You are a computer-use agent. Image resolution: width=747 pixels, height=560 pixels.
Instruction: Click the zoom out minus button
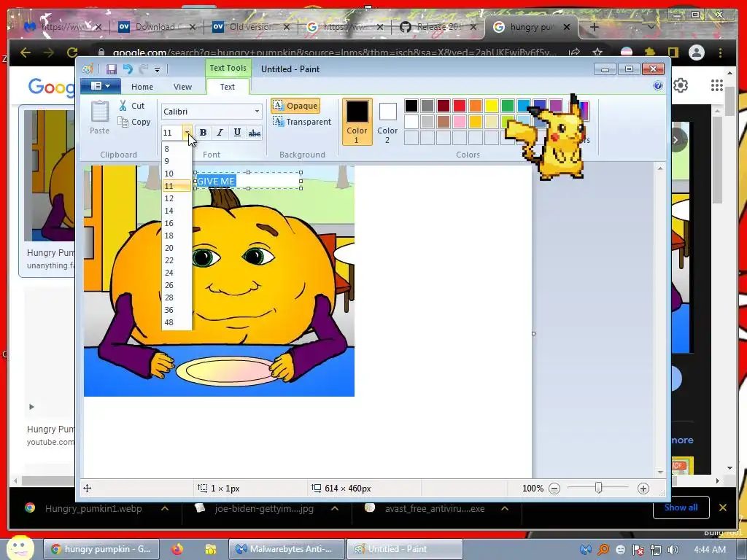pyautogui.click(x=554, y=489)
